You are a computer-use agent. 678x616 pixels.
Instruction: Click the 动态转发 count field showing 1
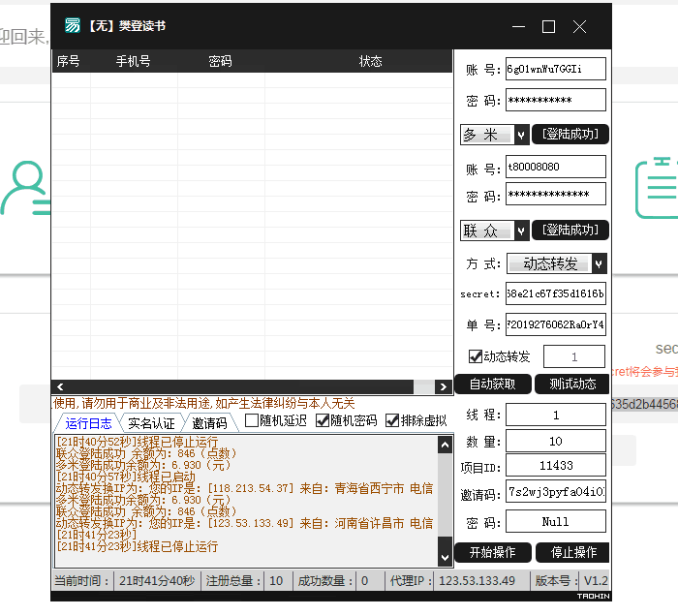573,356
